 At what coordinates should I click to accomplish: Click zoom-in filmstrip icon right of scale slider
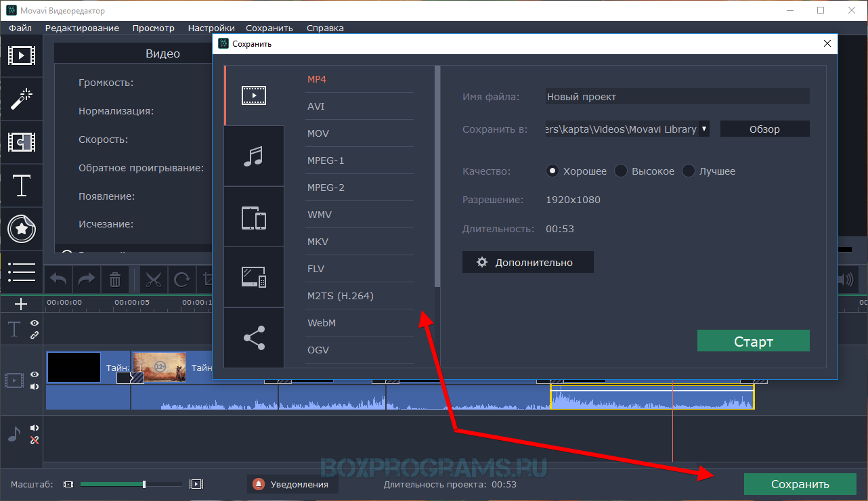(196, 484)
